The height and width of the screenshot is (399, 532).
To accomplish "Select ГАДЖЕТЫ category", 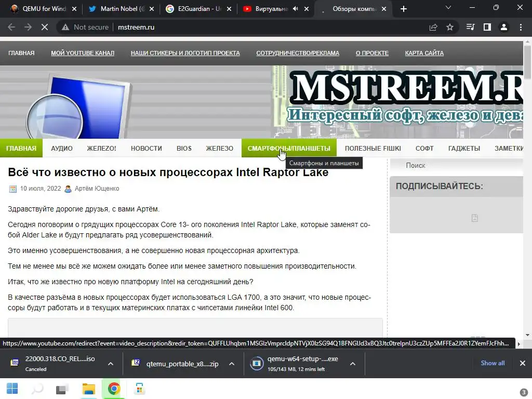I will 464,148.
